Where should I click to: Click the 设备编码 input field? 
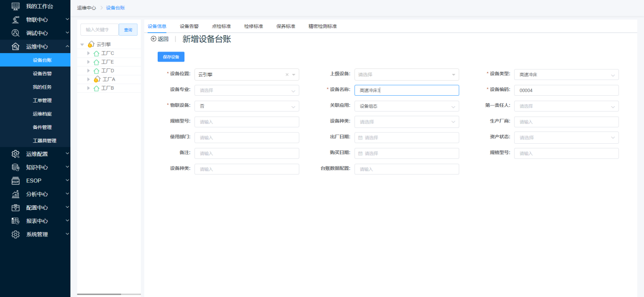(x=566, y=90)
